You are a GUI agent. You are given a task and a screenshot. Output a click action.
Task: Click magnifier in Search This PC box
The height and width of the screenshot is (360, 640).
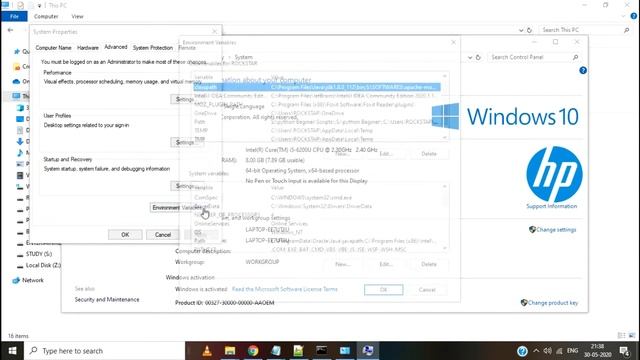click(x=627, y=30)
